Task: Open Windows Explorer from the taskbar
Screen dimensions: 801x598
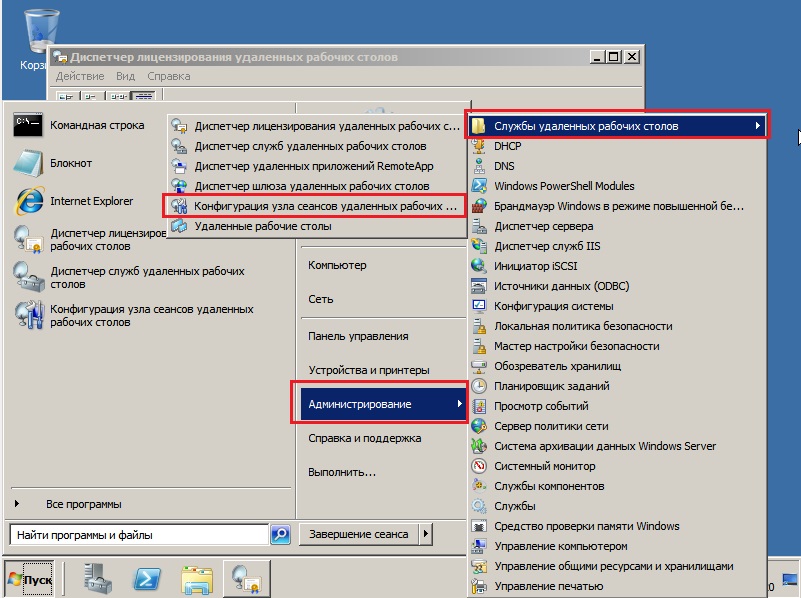Action: tap(197, 579)
